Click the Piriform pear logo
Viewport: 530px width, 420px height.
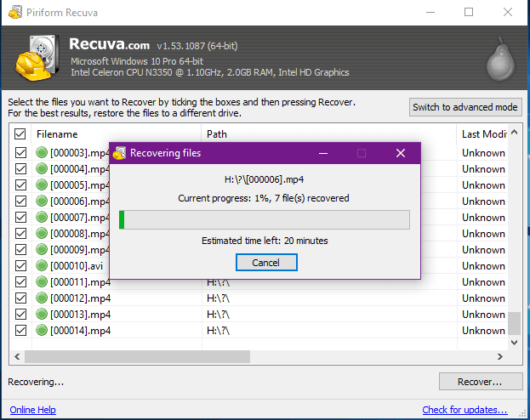pyautogui.click(x=500, y=59)
